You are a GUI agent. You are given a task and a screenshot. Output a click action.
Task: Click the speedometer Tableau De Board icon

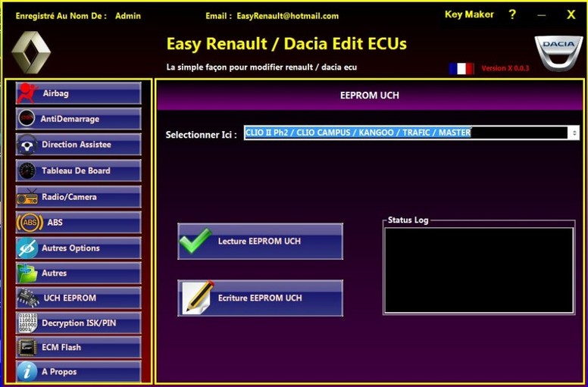(27, 171)
